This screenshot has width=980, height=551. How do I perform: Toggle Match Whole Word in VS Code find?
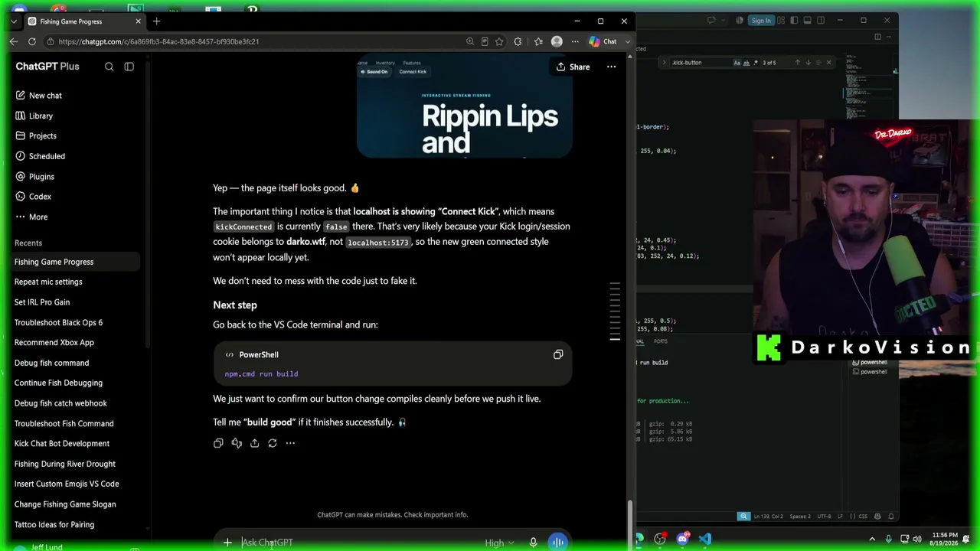coord(746,62)
